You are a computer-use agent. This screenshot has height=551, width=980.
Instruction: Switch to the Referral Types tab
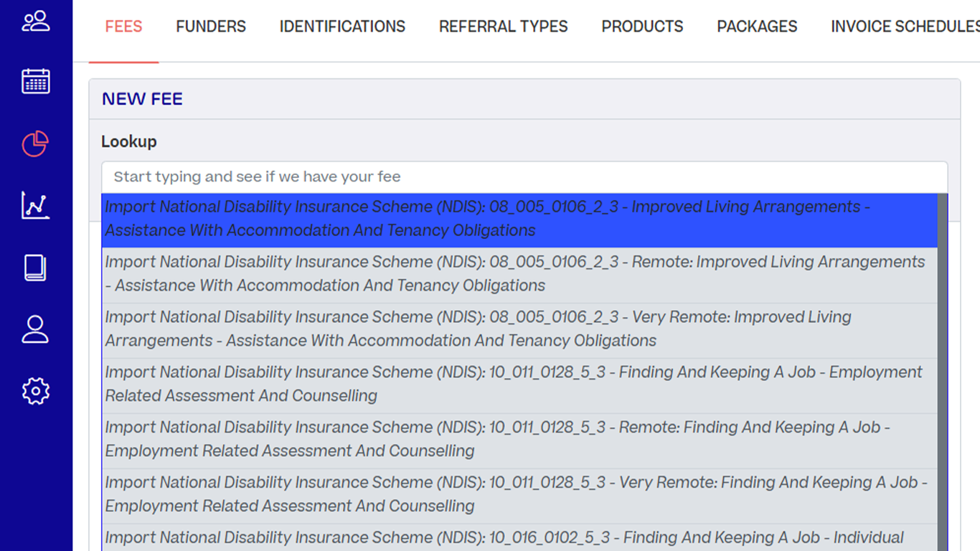point(504,27)
